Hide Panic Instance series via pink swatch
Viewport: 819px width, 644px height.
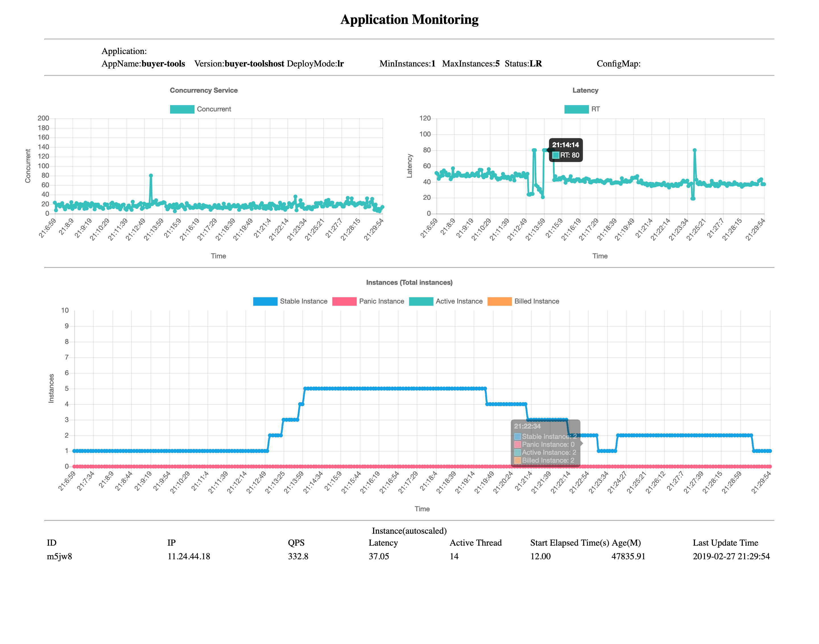[x=344, y=301]
